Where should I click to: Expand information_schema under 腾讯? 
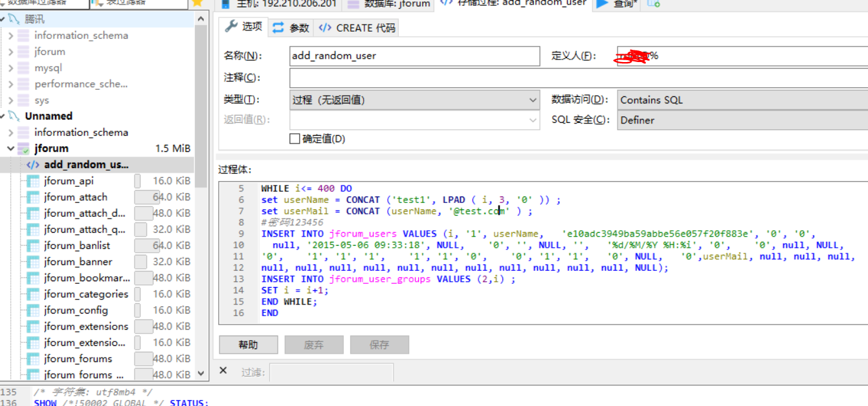click(11, 36)
